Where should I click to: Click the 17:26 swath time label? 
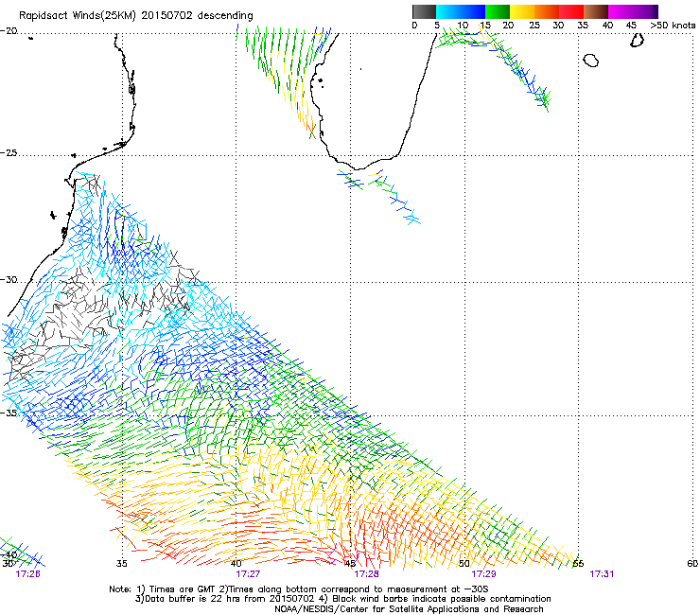27,574
